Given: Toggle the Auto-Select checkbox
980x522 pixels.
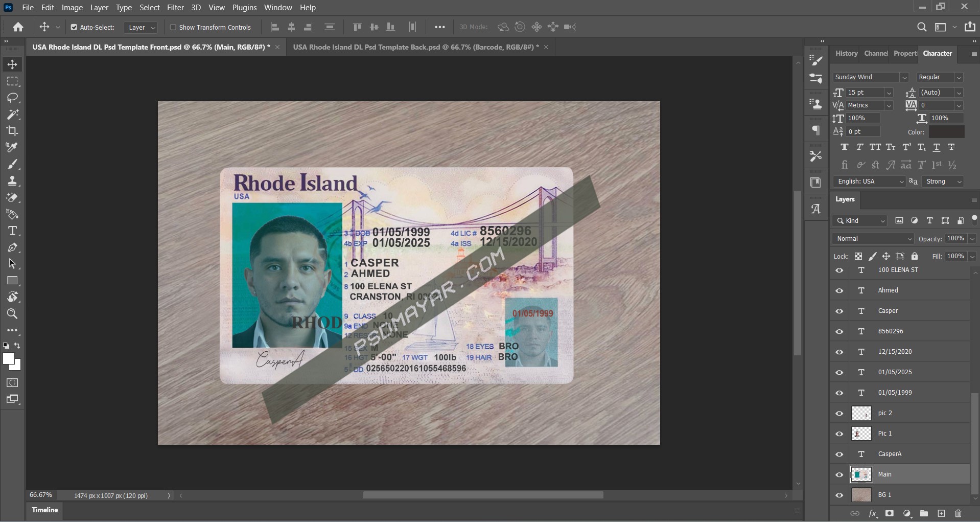Looking at the screenshot, I should pyautogui.click(x=74, y=27).
